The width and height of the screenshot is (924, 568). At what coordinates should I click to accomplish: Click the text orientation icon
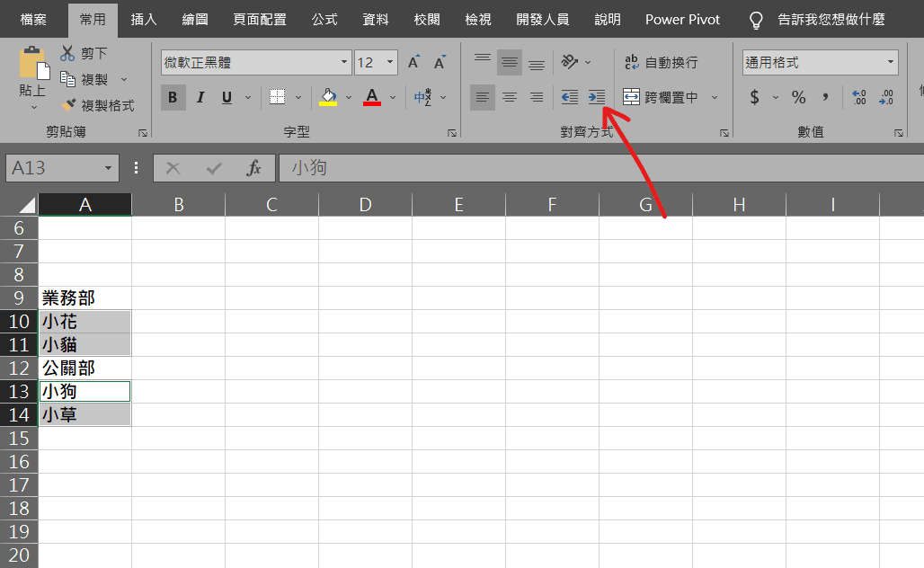(x=570, y=62)
